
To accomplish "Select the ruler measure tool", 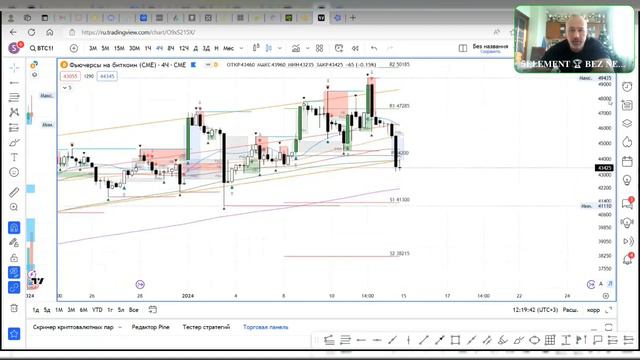I will click(x=14, y=192).
